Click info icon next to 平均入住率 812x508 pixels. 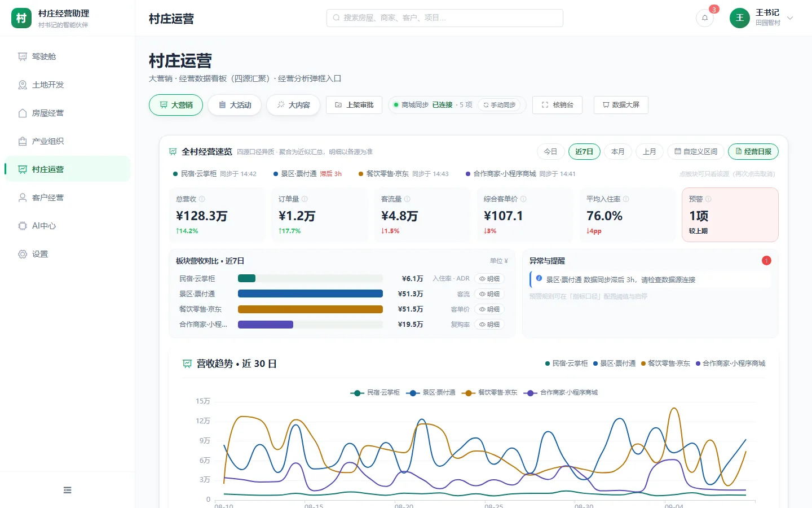[x=626, y=199]
